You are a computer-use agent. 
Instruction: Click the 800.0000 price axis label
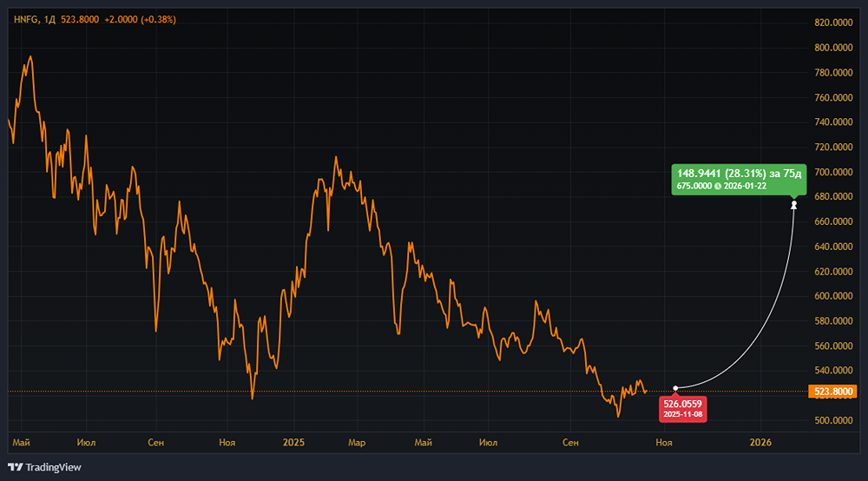coord(833,48)
